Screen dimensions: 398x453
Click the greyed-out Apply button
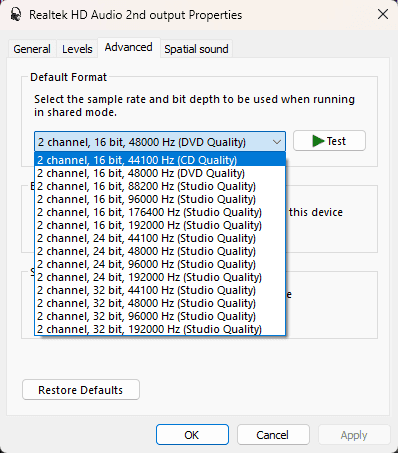(354, 435)
